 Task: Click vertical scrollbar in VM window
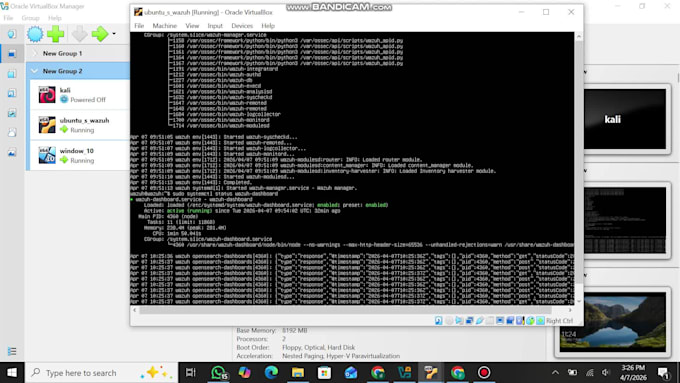click(x=579, y=163)
